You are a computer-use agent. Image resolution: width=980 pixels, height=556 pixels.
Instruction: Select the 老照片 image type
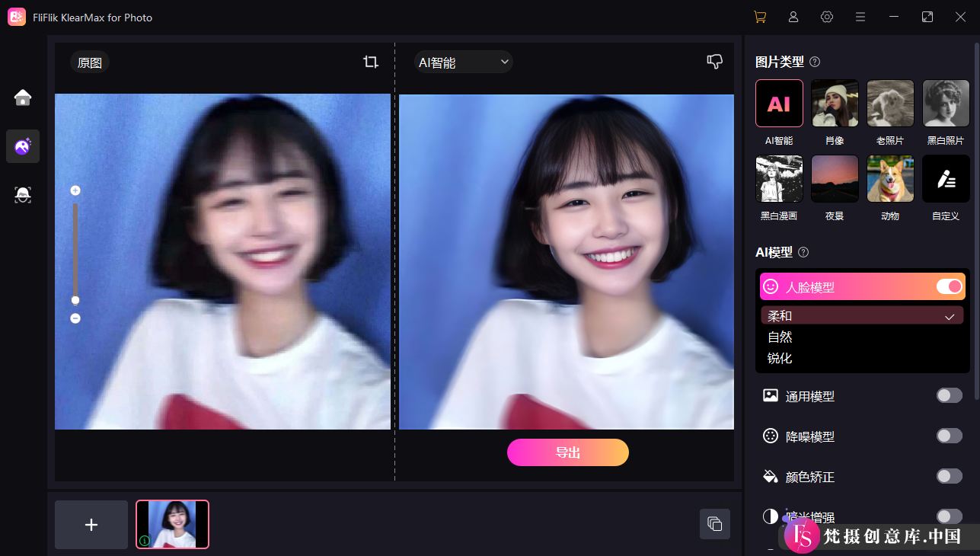(890, 103)
